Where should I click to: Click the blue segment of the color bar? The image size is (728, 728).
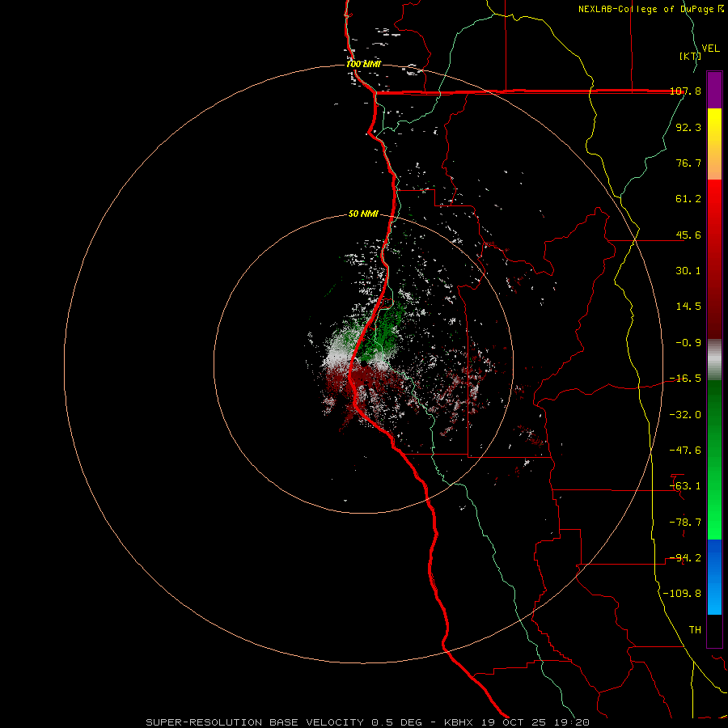tap(714, 577)
